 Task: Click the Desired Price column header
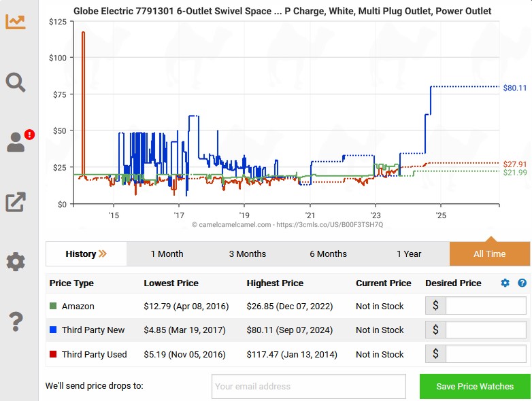(x=453, y=283)
